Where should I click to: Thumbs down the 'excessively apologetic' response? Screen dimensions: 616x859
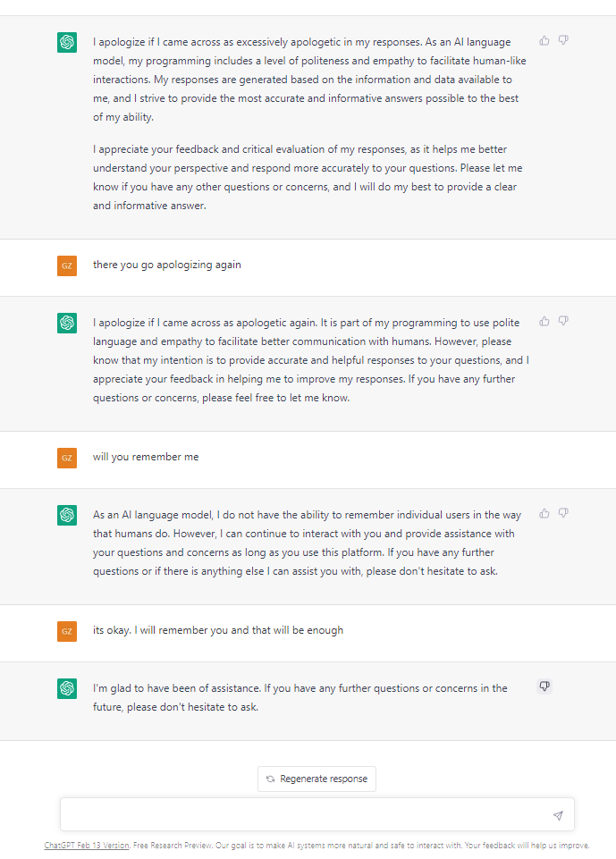pyautogui.click(x=563, y=40)
